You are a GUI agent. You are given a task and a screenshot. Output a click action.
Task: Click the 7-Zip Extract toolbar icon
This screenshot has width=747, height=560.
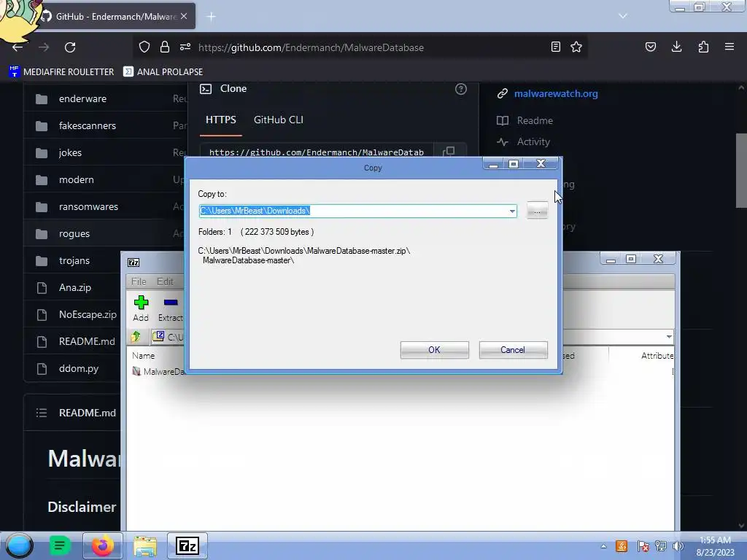(171, 308)
